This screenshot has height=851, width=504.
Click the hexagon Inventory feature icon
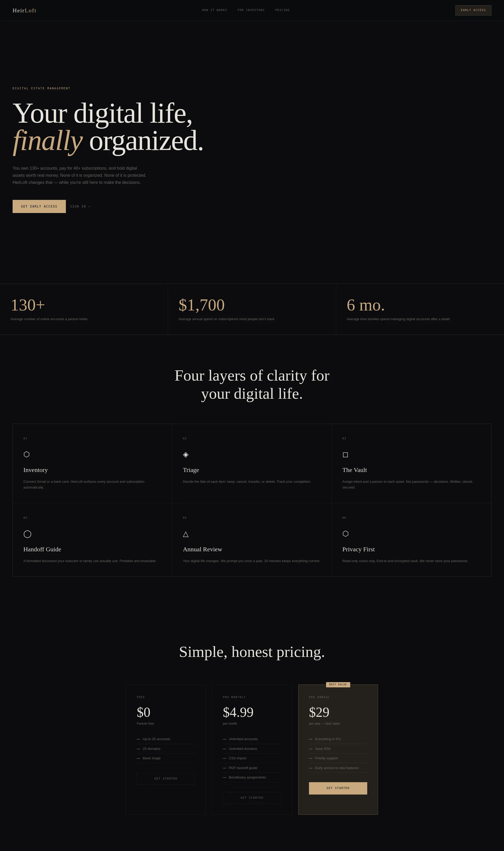click(27, 454)
